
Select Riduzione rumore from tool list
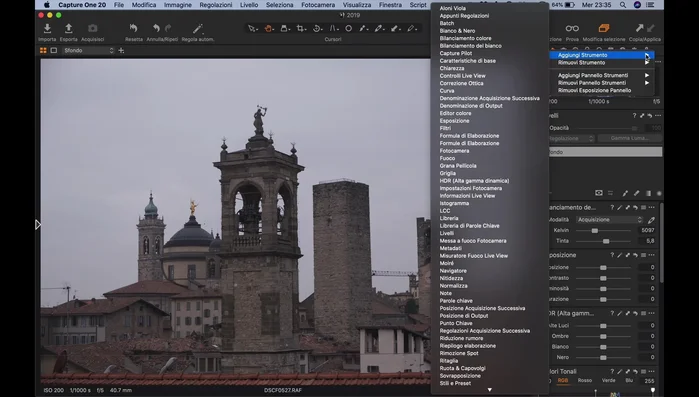(x=461, y=338)
